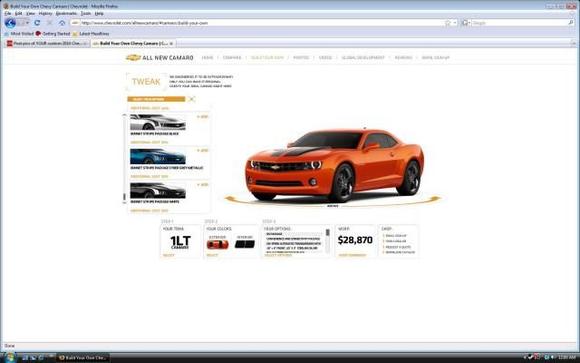Click the $28,870 MSRP price
This screenshot has height=363, width=580.
(x=355, y=241)
